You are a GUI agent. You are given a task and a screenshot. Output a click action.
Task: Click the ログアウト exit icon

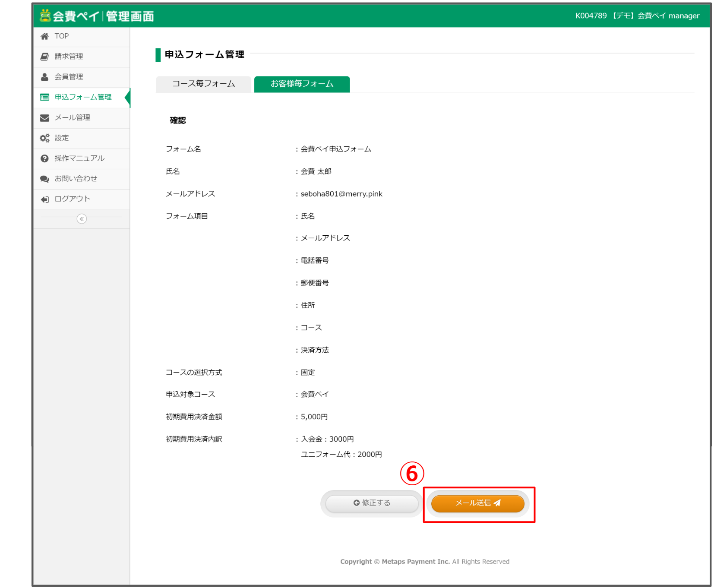click(44, 199)
